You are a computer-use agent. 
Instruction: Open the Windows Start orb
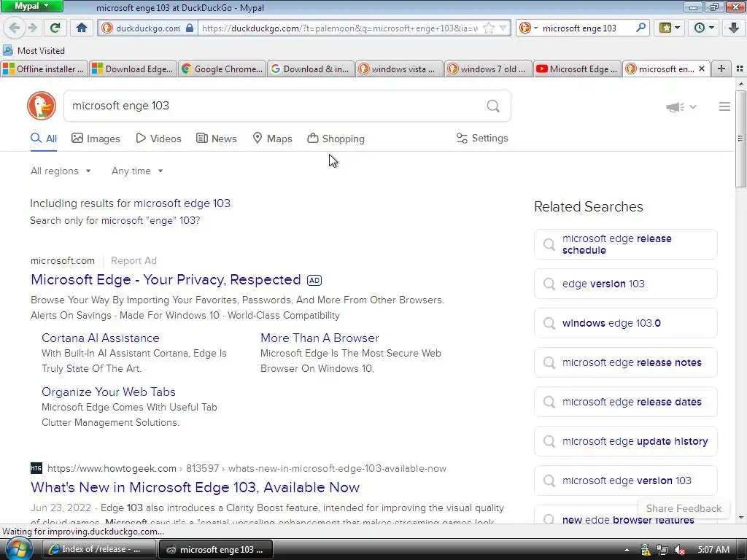pos(19,548)
